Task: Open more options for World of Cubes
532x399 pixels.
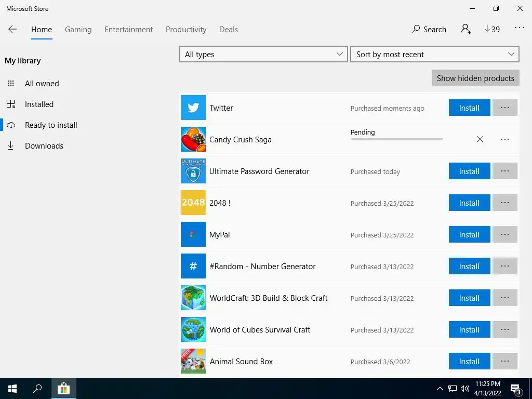Action: point(505,329)
